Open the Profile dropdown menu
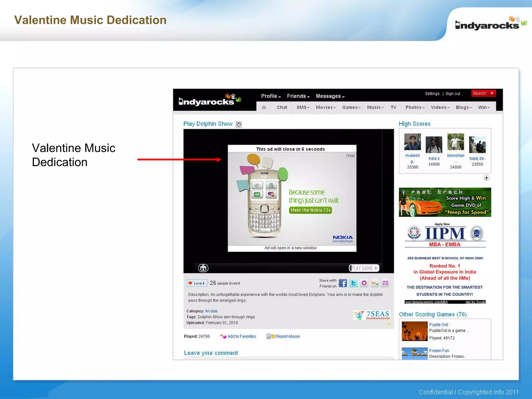Screen dimensions: 532x399 tap(271, 96)
